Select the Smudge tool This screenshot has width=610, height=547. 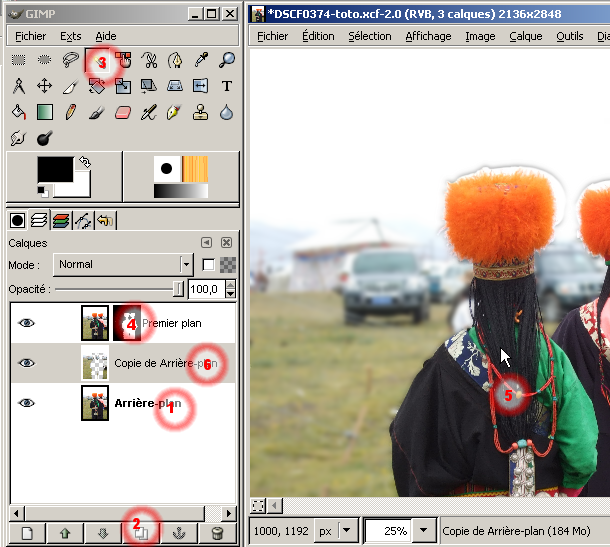coord(18,138)
